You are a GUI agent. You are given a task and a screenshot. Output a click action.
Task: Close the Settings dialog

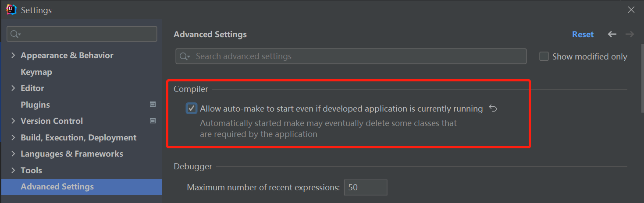pyautogui.click(x=631, y=10)
